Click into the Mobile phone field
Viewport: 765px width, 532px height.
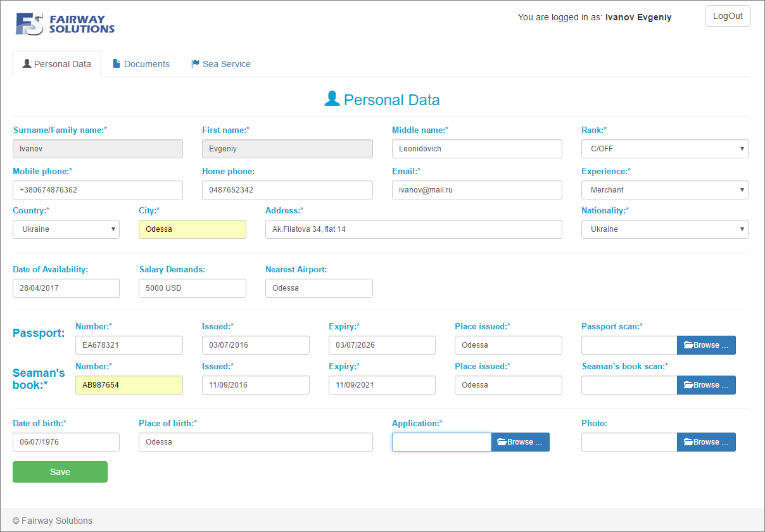[98, 190]
